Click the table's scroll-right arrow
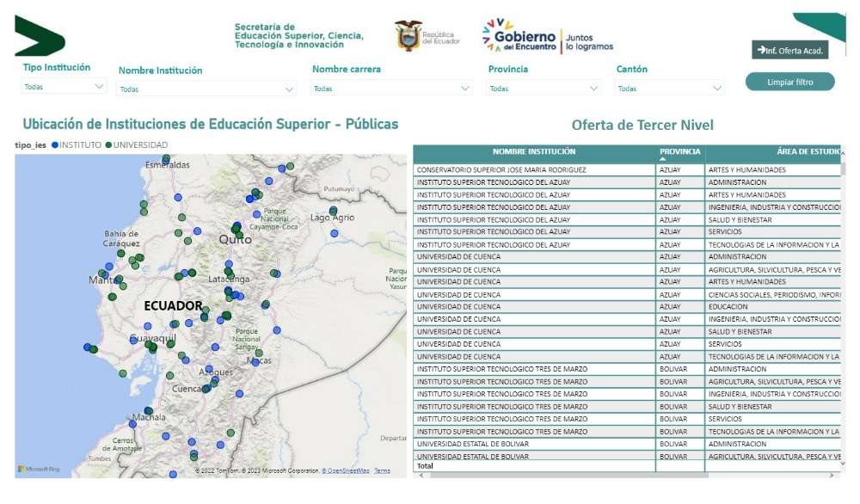 point(832,476)
